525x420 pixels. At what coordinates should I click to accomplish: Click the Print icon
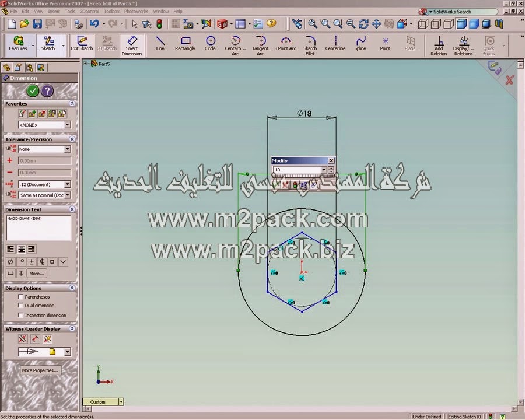79,24
